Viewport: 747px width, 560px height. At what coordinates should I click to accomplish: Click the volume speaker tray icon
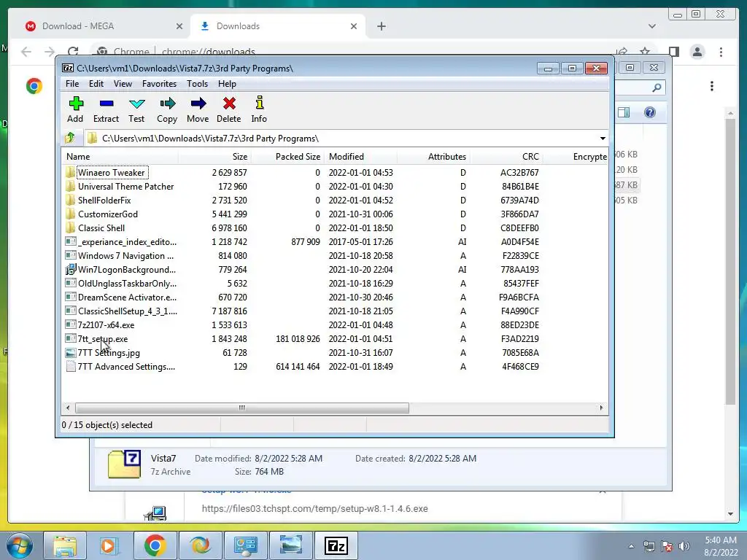tap(684, 546)
